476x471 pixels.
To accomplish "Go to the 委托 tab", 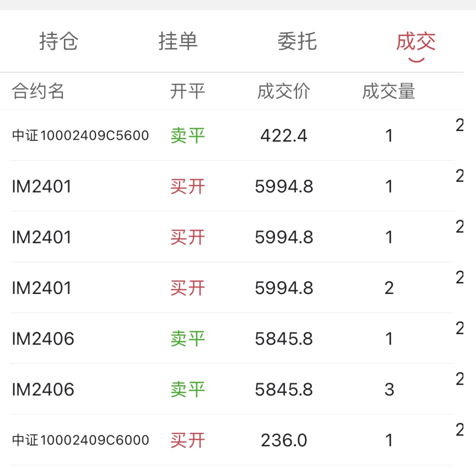I will pos(297,42).
